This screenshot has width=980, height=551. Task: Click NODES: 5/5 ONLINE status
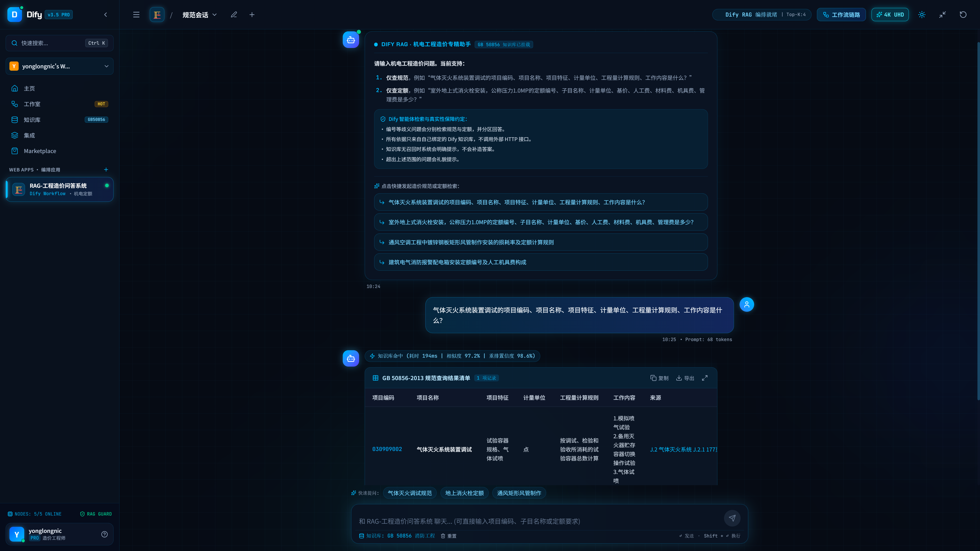[x=35, y=514]
